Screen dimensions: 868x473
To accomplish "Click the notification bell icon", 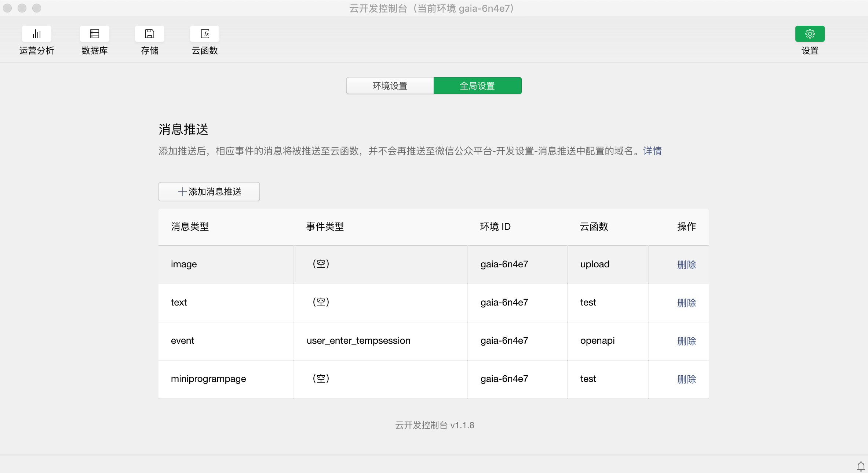I will point(861,466).
